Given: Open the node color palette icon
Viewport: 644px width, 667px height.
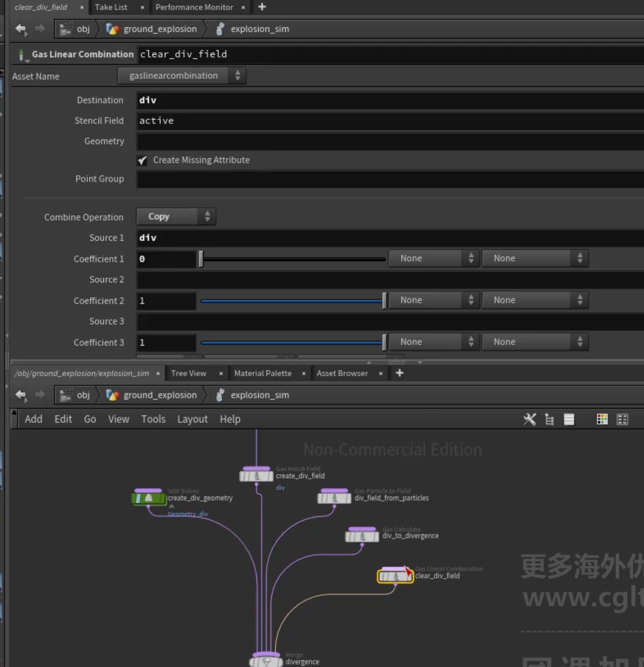Looking at the screenshot, I should click(x=602, y=419).
